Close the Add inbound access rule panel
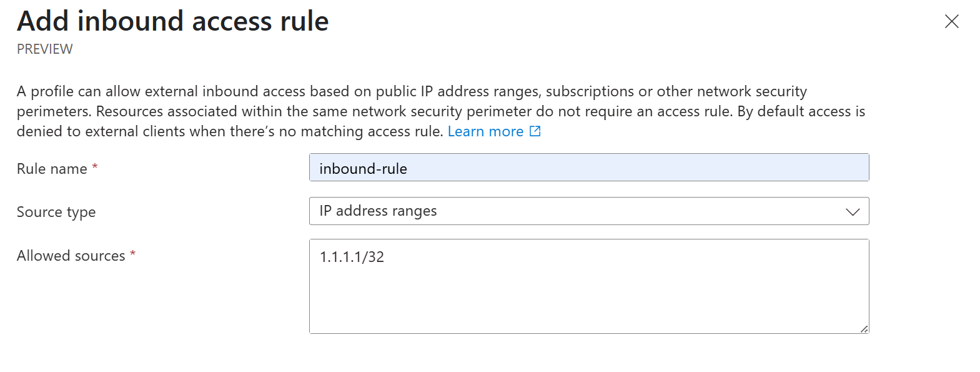Screen dimensions: 980x372 (951, 21)
